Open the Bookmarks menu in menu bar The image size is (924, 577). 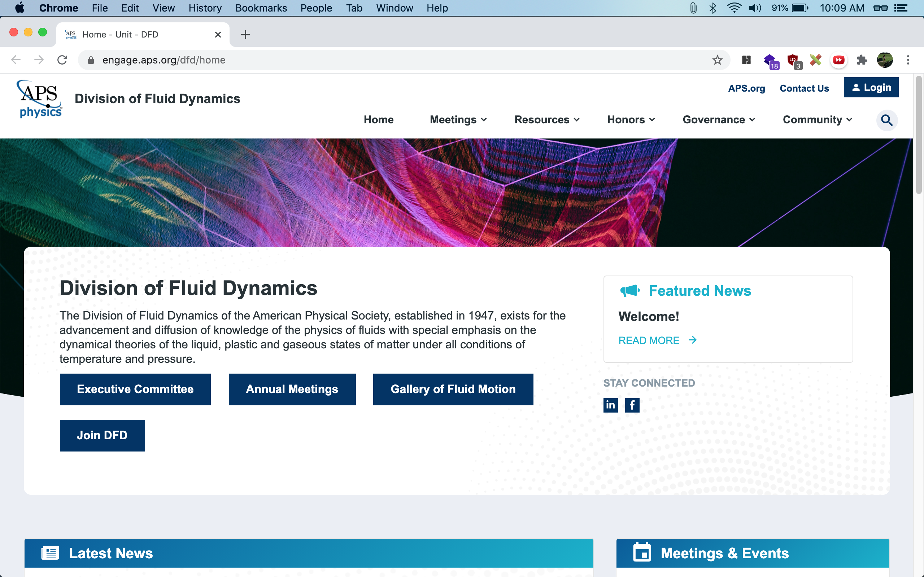[x=261, y=8]
